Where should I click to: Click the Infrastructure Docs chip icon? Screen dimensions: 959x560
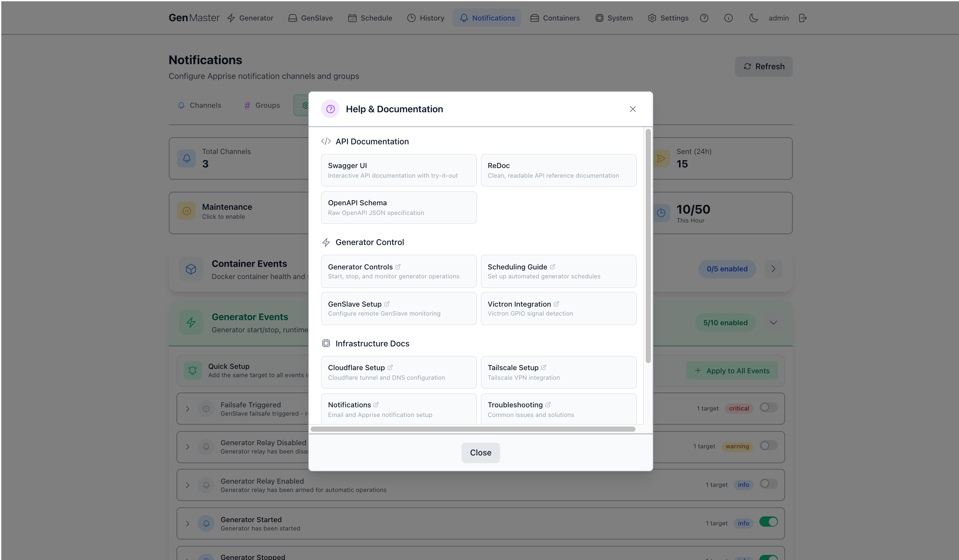pyautogui.click(x=326, y=343)
